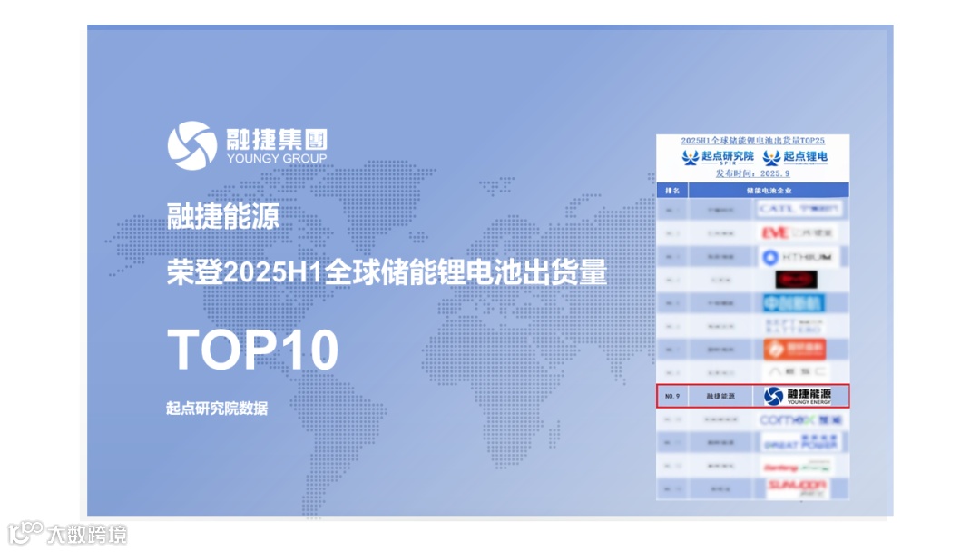980x552 pixels.
Task: Click the blurred HiTHIUM logo in the table
Action: pyautogui.click(x=798, y=256)
